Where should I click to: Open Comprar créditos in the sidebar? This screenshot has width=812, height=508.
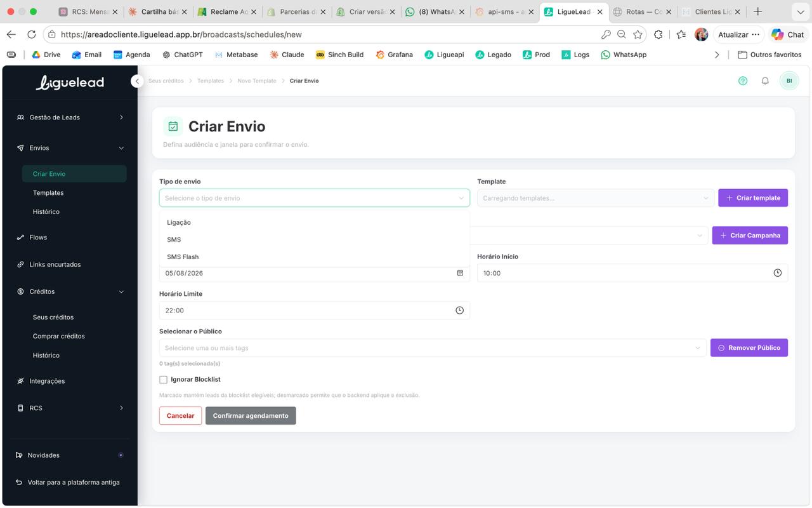(x=59, y=337)
